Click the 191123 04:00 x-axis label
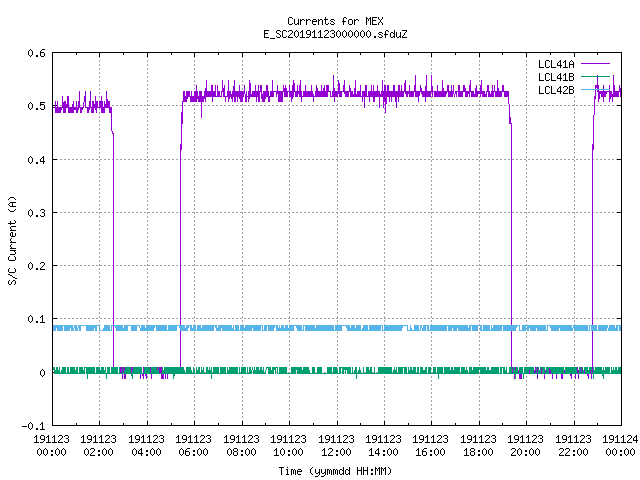 click(x=146, y=446)
